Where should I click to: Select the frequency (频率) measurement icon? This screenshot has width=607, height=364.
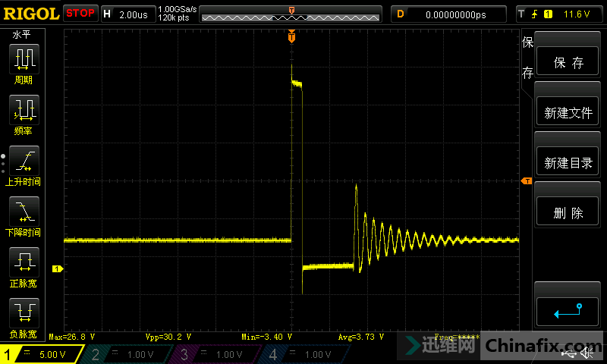(x=24, y=110)
